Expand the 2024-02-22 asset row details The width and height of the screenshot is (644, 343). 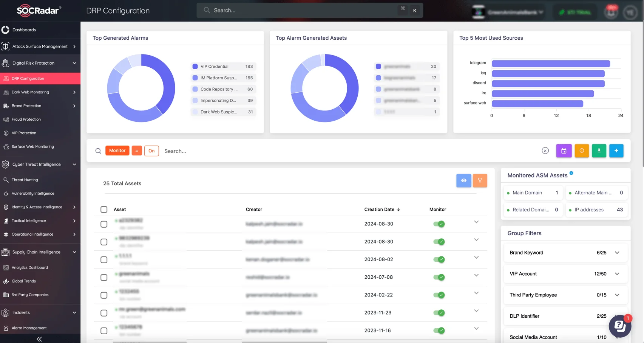[x=476, y=293]
